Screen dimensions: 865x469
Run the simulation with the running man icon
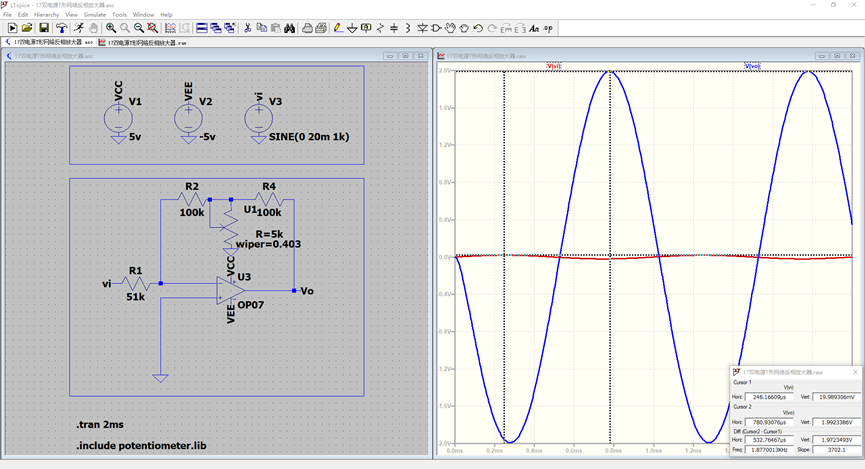79,28
